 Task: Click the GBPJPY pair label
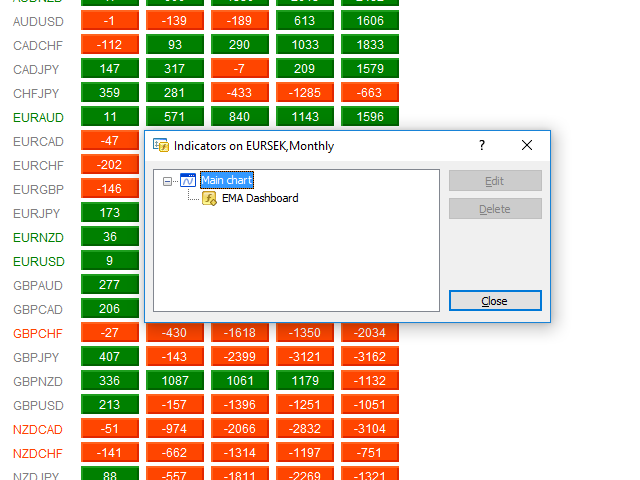click(x=36, y=358)
